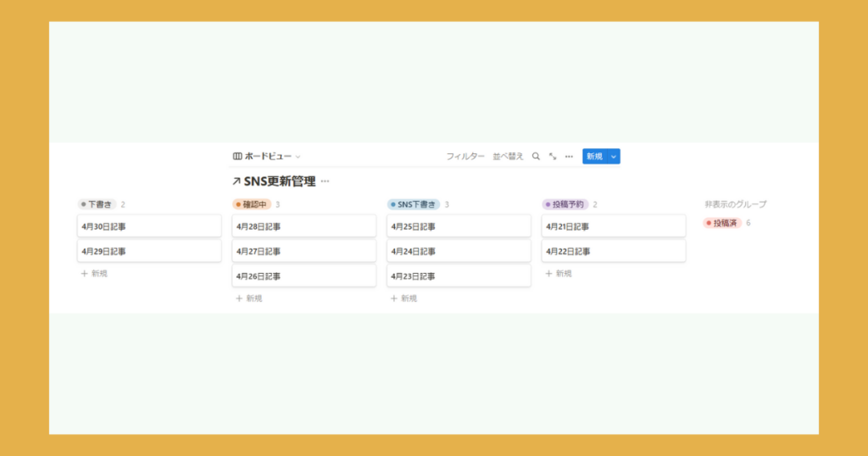The image size is (868, 456).
Task: Click the blue SNS下書き status tag
Action: [x=414, y=204]
